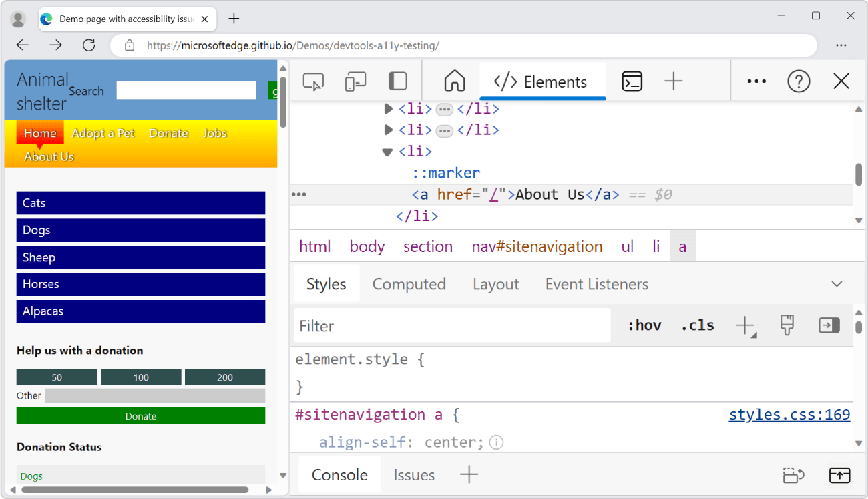Screen dimensions: 868x499
Task: Open rendering emulations with brush icon
Action: [x=787, y=325]
